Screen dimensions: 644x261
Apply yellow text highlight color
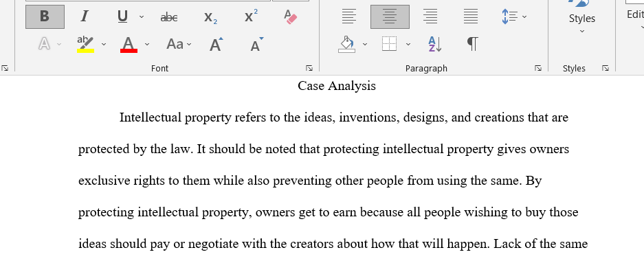click(x=85, y=44)
